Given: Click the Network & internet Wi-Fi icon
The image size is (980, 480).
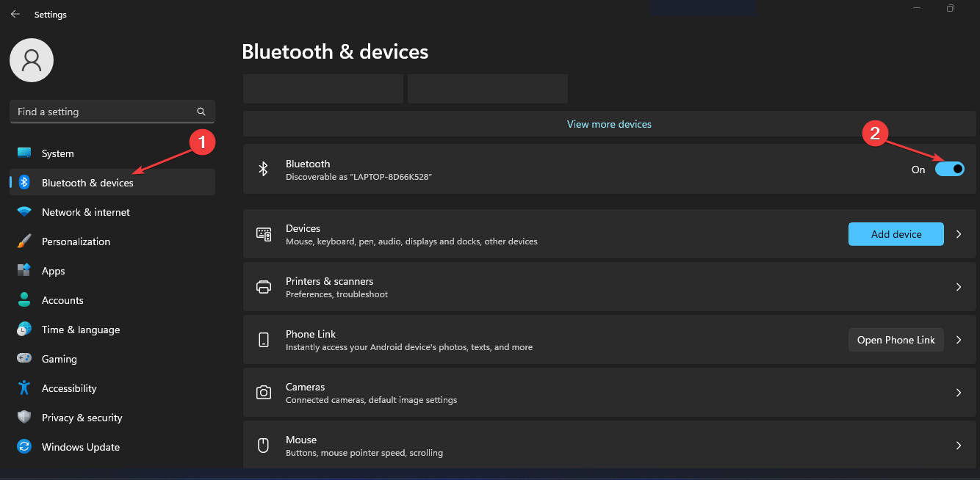Looking at the screenshot, I should click(x=24, y=212).
